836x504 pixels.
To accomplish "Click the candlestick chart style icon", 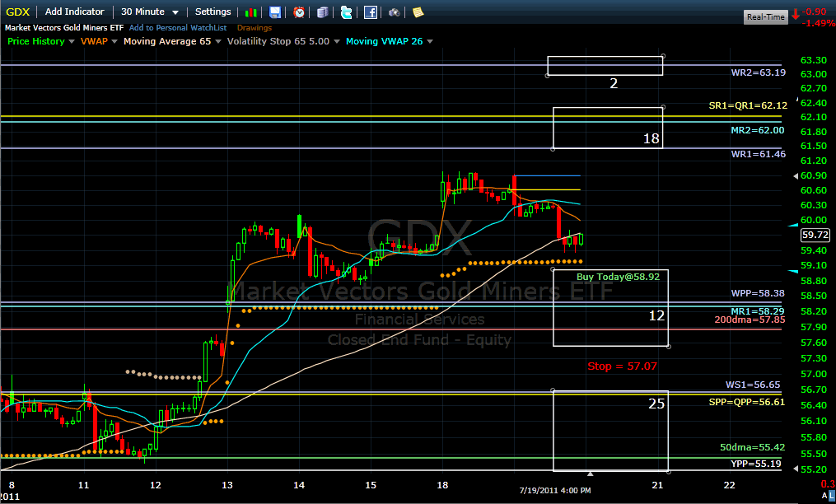I will tap(253, 12).
